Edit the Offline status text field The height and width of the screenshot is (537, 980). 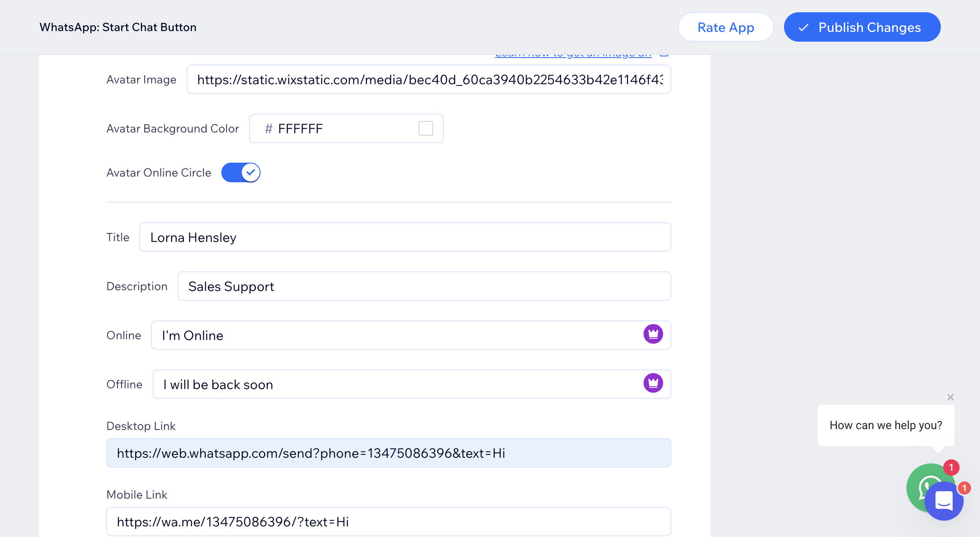tap(412, 384)
